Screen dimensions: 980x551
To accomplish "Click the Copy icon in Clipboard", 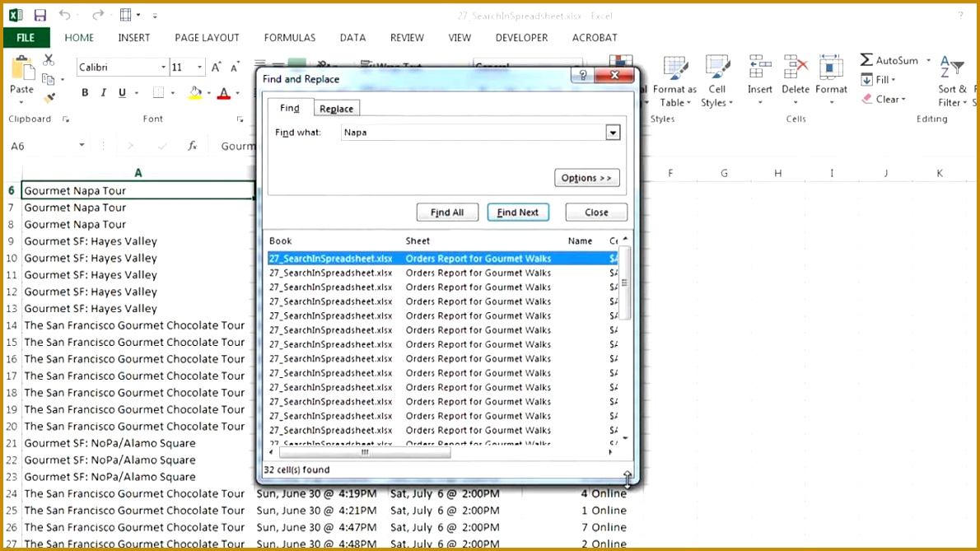I will [48, 79].
